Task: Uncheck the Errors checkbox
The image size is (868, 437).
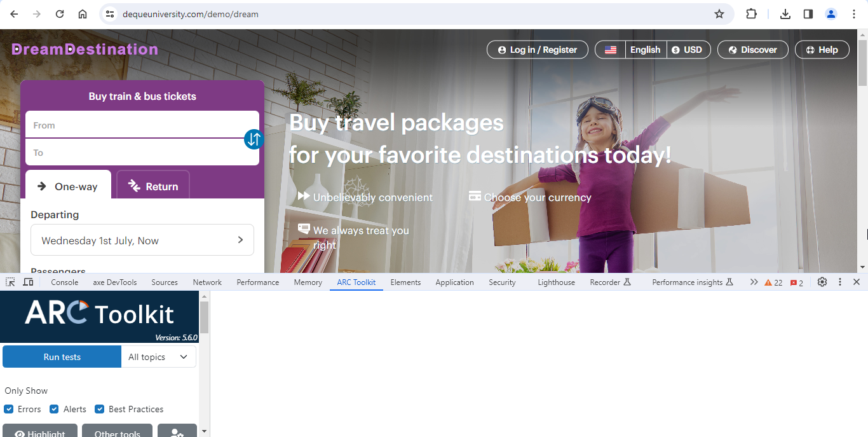Action: point(9,409)
